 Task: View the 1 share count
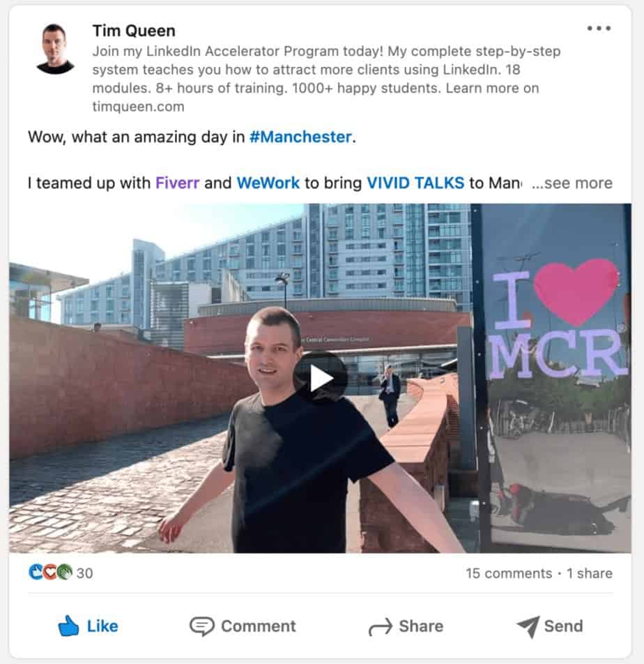click(x=590, y=573)
